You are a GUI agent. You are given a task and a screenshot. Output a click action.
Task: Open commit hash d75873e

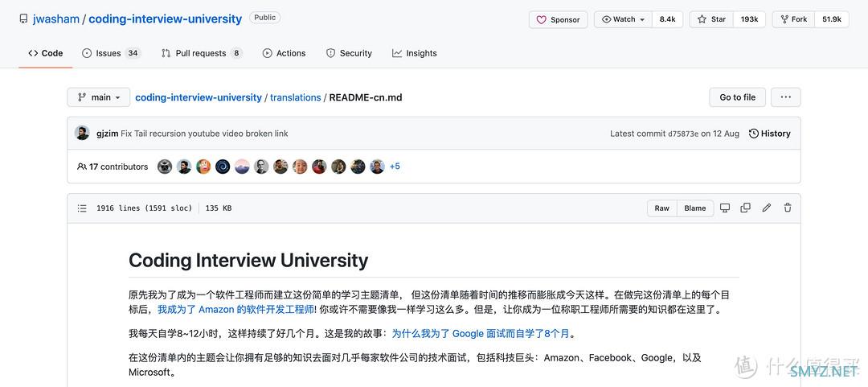pos(683,134)
